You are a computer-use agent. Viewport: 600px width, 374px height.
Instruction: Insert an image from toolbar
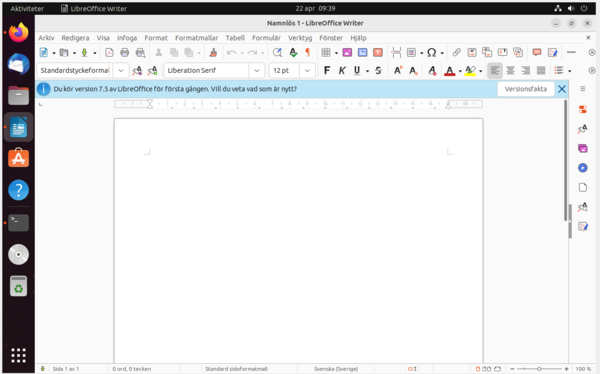(347, 52)
